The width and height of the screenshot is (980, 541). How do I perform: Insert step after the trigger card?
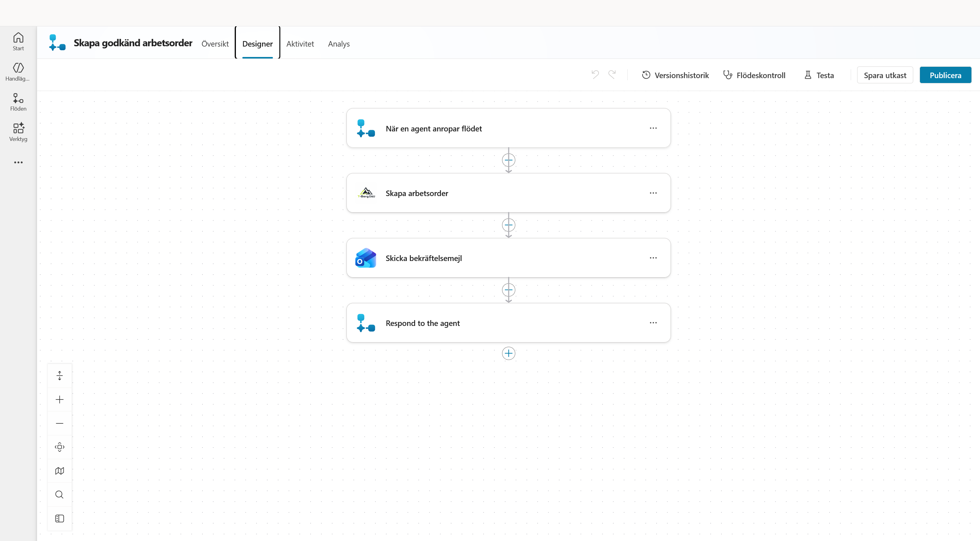click(509, 160)
